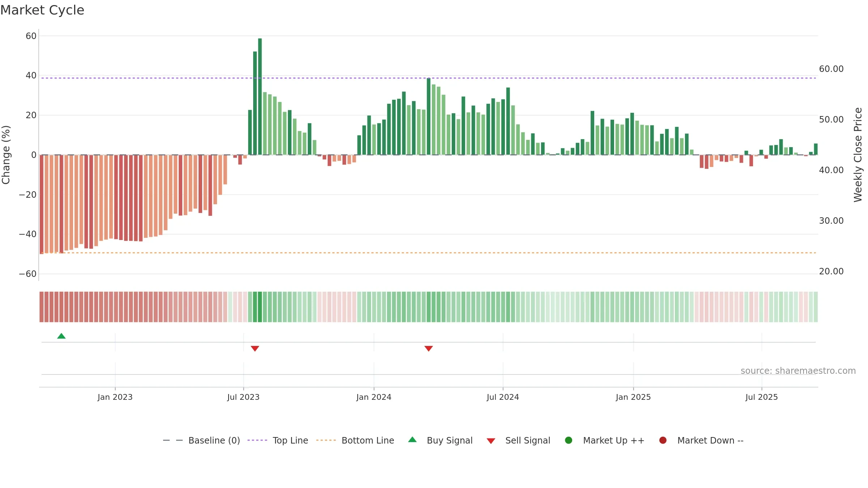868x488 pixels.
Task: Click the red Market Down -- legend dot
Action: tap(663, 440)
